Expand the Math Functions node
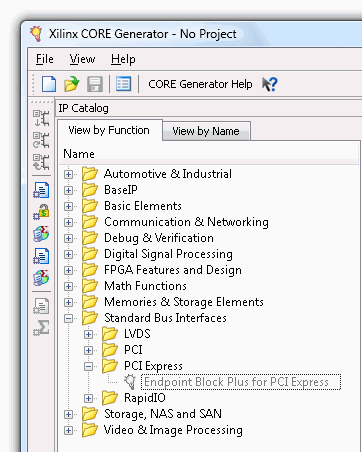This screenshot has width=362, height=452. (x=68, y=286)
